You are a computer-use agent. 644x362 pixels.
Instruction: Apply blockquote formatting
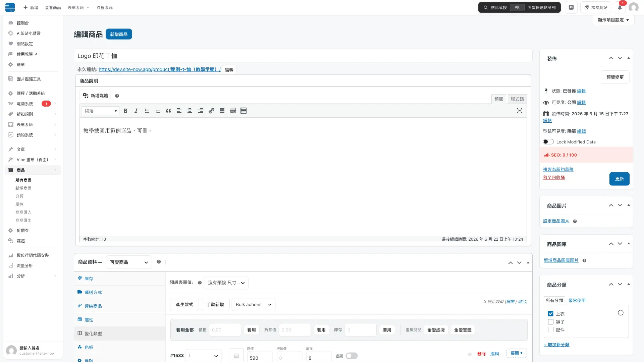tap(168, 111)
